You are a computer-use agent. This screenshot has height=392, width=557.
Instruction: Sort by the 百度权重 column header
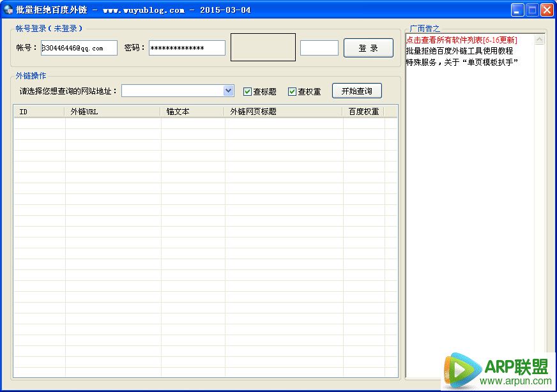pyautogui.click(x=362, y=110)
